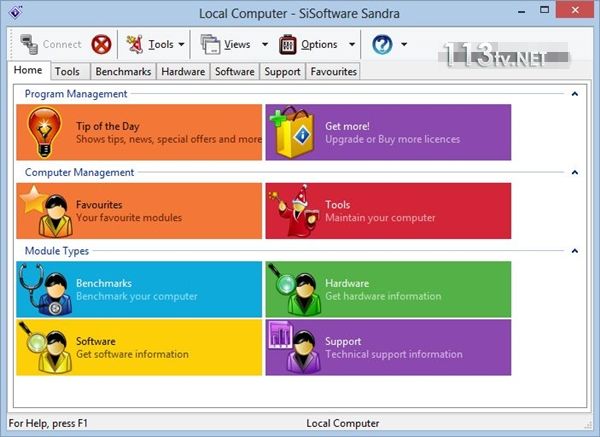Viewport: 600px width, 437px height.
Task: Click the Views windows toolbar icon
Action: [x=210, y=44]
